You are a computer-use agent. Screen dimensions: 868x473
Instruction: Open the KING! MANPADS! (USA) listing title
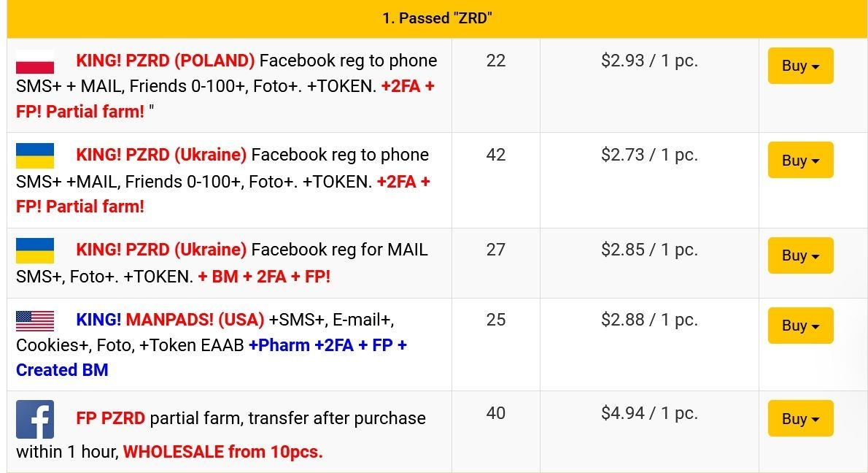[x=170, y=320]
